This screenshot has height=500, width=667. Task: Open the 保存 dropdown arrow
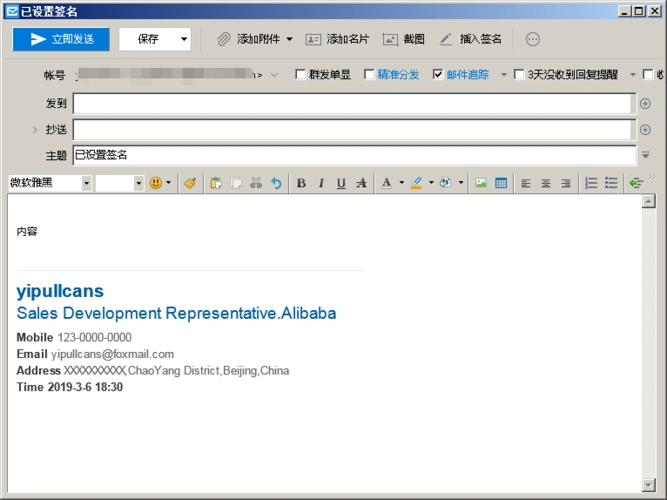(184, 39)
